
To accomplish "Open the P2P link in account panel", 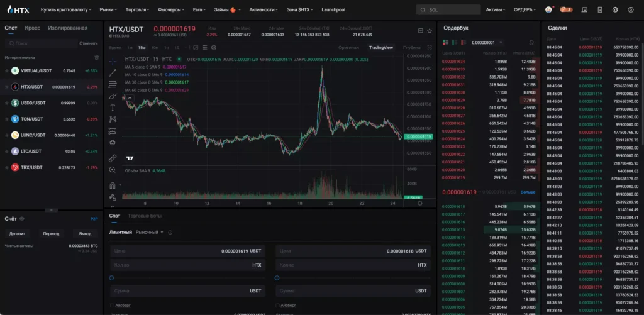I will pos(94,219).
